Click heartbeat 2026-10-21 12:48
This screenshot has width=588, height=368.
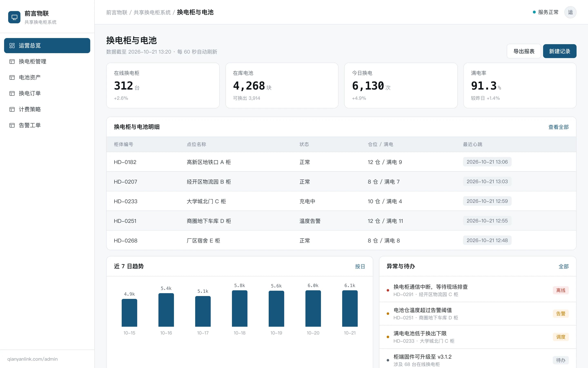click(487, 240)
